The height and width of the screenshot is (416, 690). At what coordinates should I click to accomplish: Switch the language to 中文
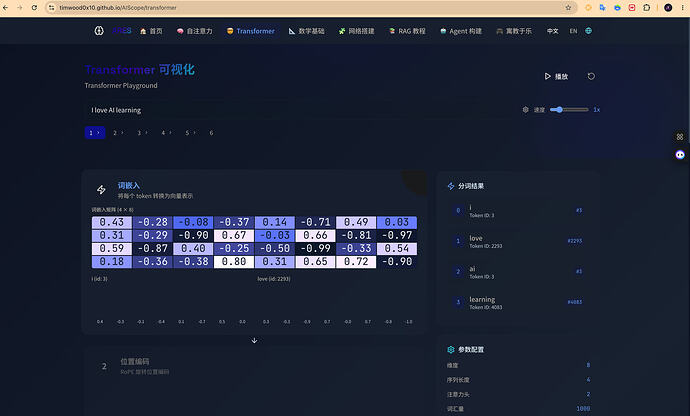tap(553, 31)
